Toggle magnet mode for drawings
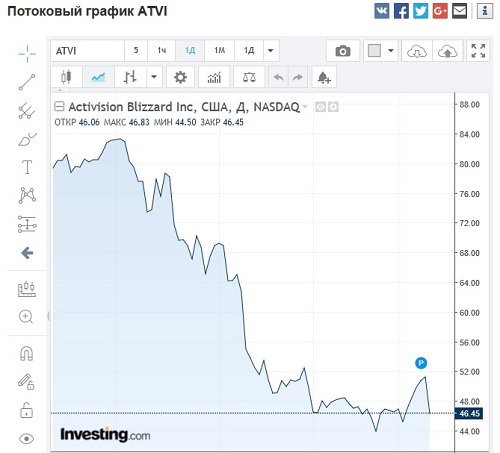This screenshot has height=453, width=500. tap(26, 354)
